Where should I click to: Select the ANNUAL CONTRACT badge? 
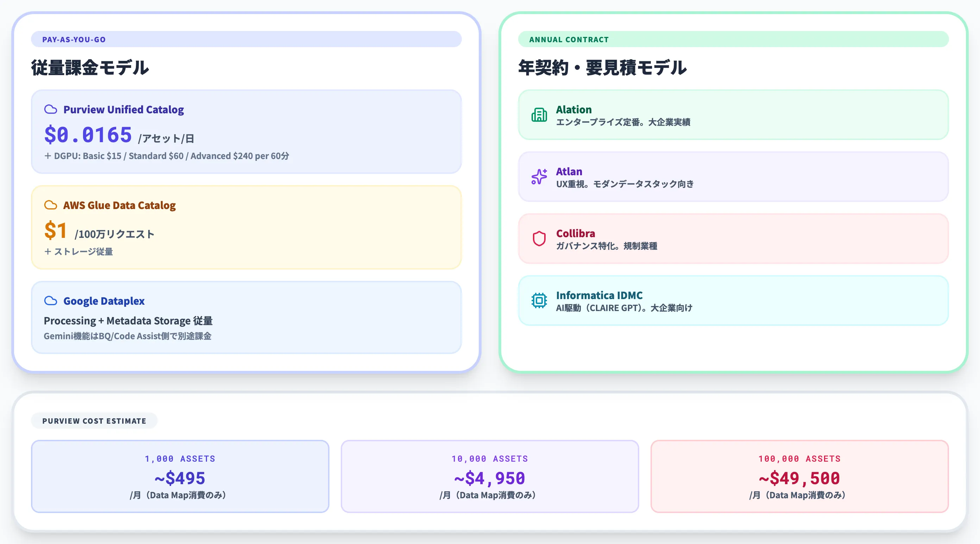568,39
